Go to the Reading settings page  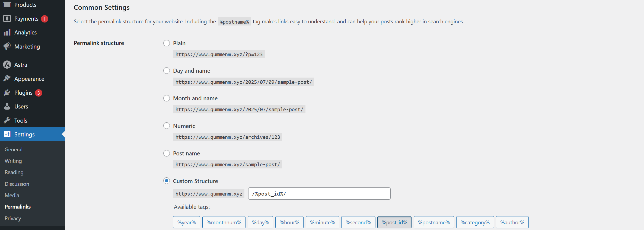pyautogui.click(x=14, y=172)
